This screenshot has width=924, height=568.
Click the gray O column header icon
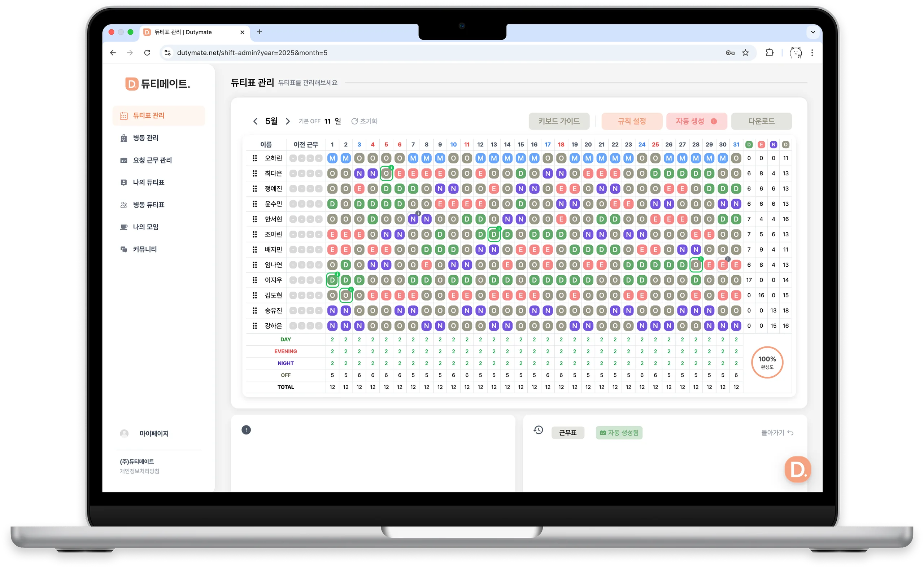click(x=786, y=145)
